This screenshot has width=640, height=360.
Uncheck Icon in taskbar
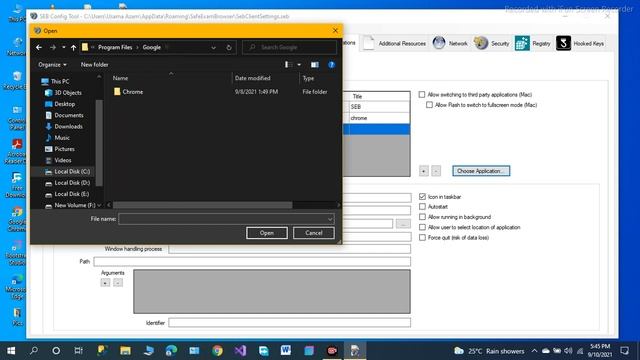[422, 196]
